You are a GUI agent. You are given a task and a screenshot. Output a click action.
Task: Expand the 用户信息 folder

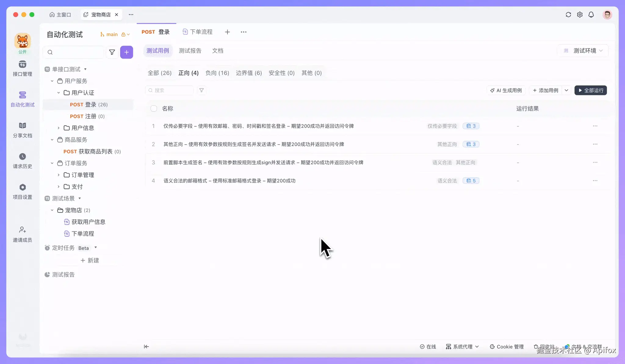(x=59, y=128)
